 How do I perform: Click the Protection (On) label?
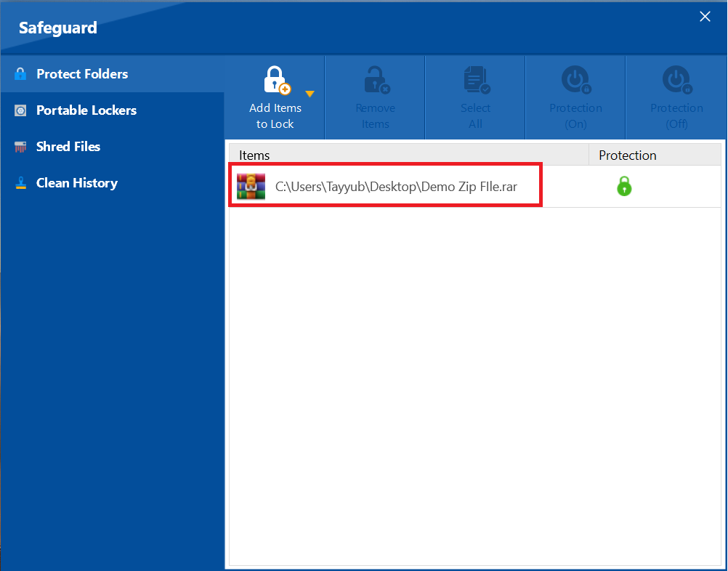click(575, 116)
